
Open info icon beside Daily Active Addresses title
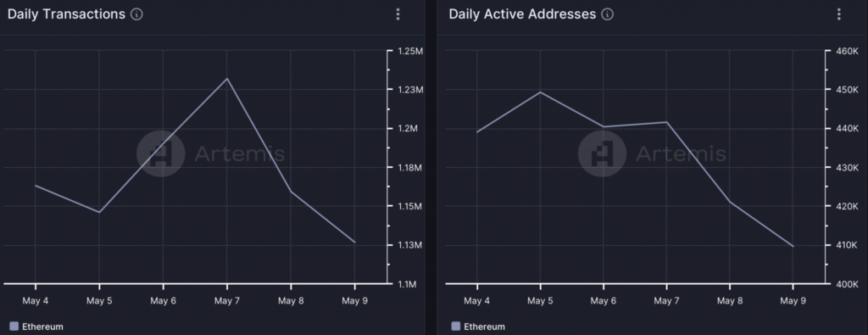[607, 14]
